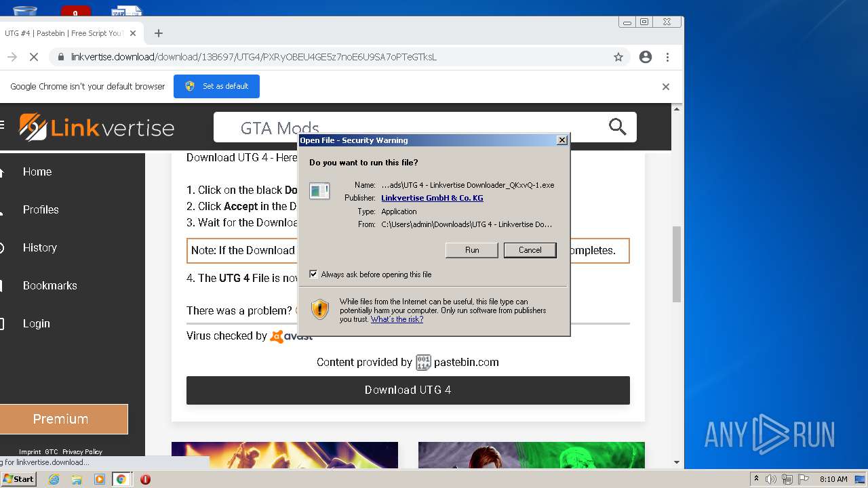Click the right green game thumbnail
Screen dimensions: 868x488
pos(532,455)
